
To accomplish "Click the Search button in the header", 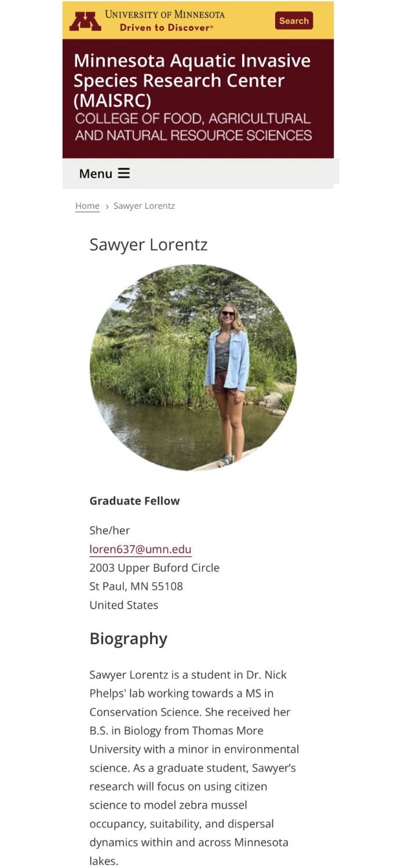I will coord(293,20).
